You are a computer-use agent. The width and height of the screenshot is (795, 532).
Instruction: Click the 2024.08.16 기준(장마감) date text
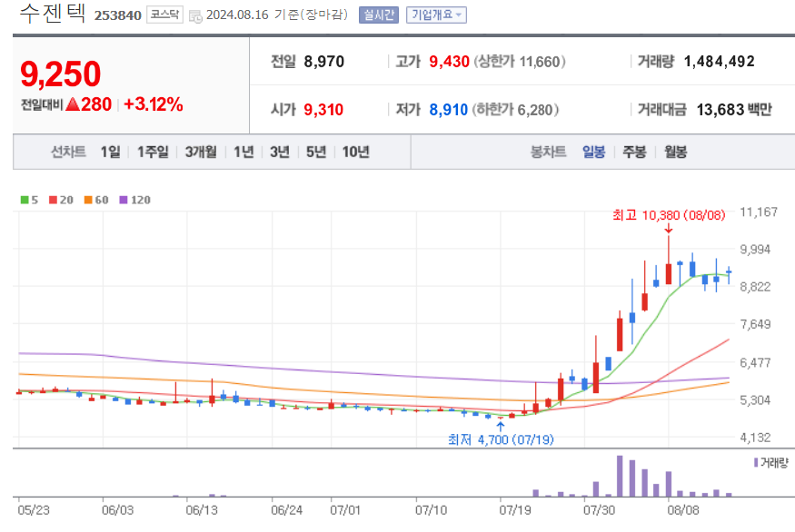click(277, 15)
